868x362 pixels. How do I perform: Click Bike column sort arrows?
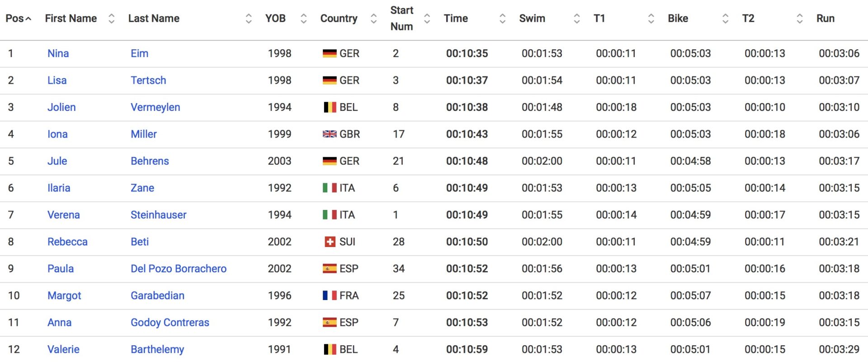[x=725, y=19]
